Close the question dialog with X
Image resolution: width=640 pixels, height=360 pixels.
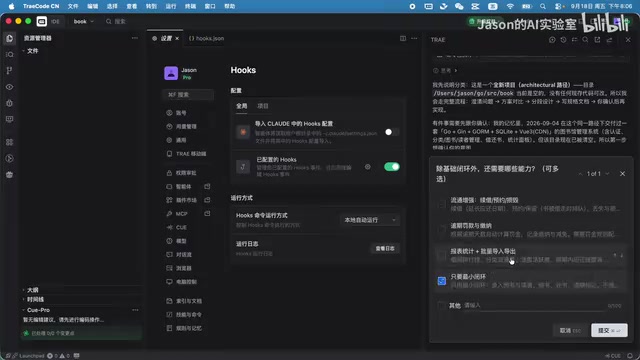tap(622, 174)
